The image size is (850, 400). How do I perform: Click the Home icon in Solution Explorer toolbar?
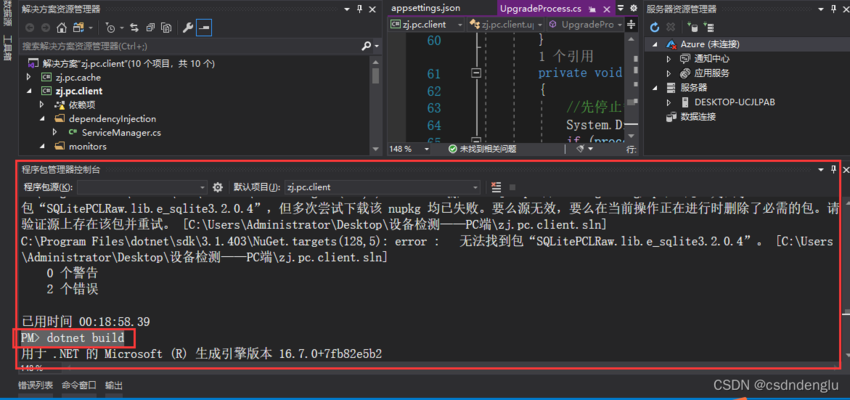(61, 28)
